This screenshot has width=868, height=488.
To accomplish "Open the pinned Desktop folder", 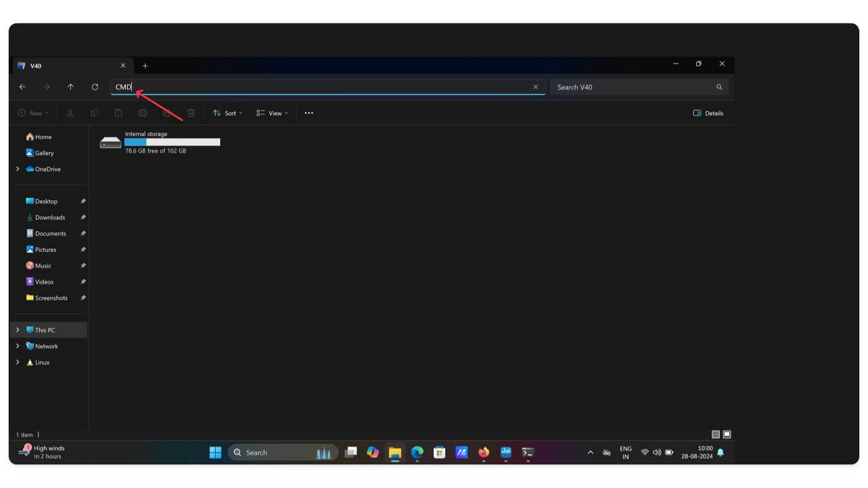I will 42,202.
